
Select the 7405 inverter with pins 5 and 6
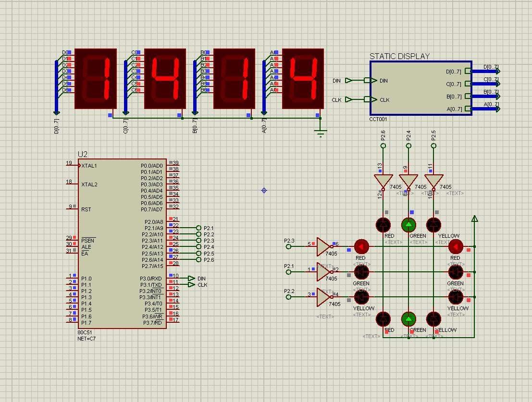click(324, 246)
